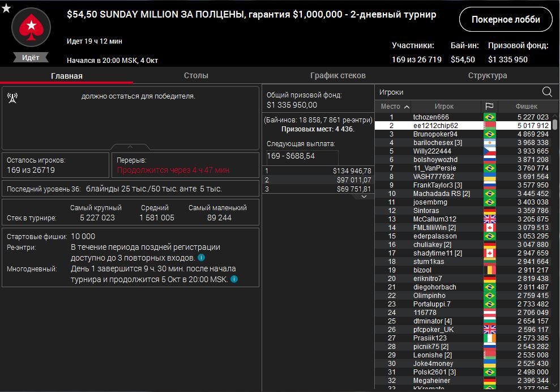
Task: Select player row dtminator [4]
Action: pyautogui.click(x=463, y=321)
